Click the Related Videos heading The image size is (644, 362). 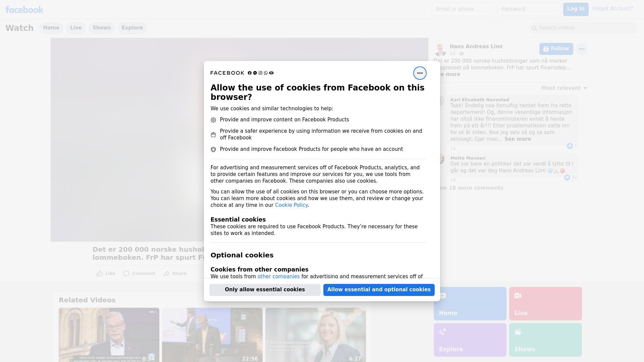click(x=87, y=300)
